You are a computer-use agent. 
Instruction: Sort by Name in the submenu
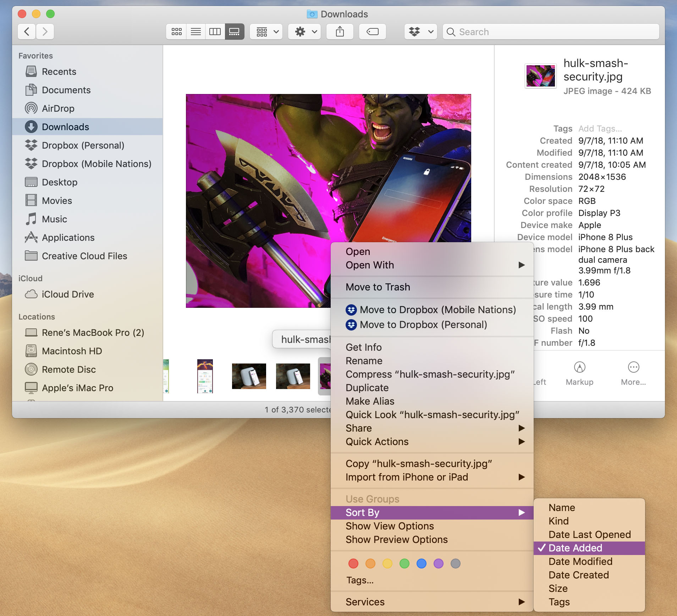tap(589, 507)
